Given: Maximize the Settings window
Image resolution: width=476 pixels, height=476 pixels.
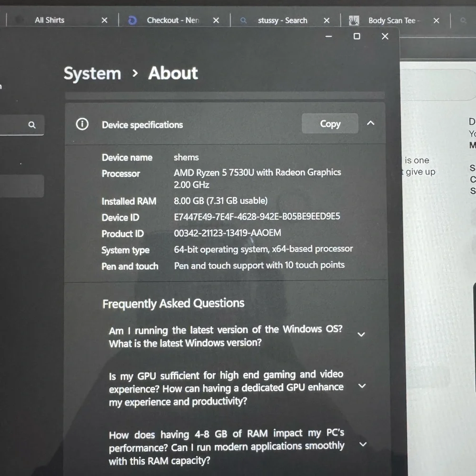Looking at the screenshot, I should tap(357, 37).
